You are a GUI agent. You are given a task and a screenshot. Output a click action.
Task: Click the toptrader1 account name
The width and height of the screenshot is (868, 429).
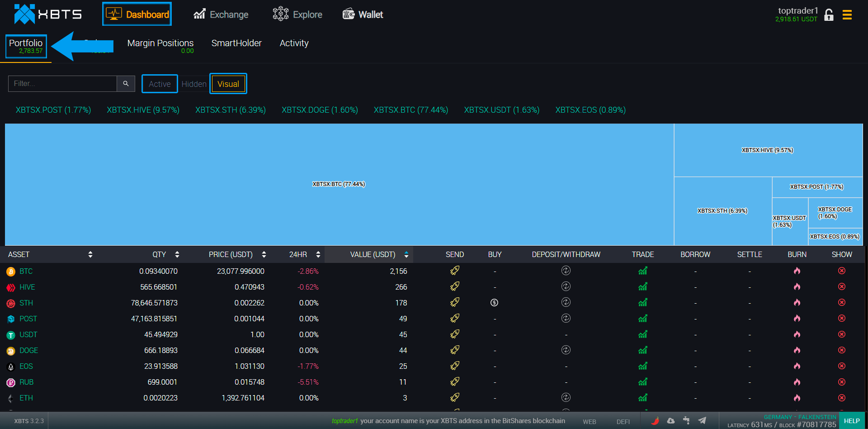(x=798, y=10)
